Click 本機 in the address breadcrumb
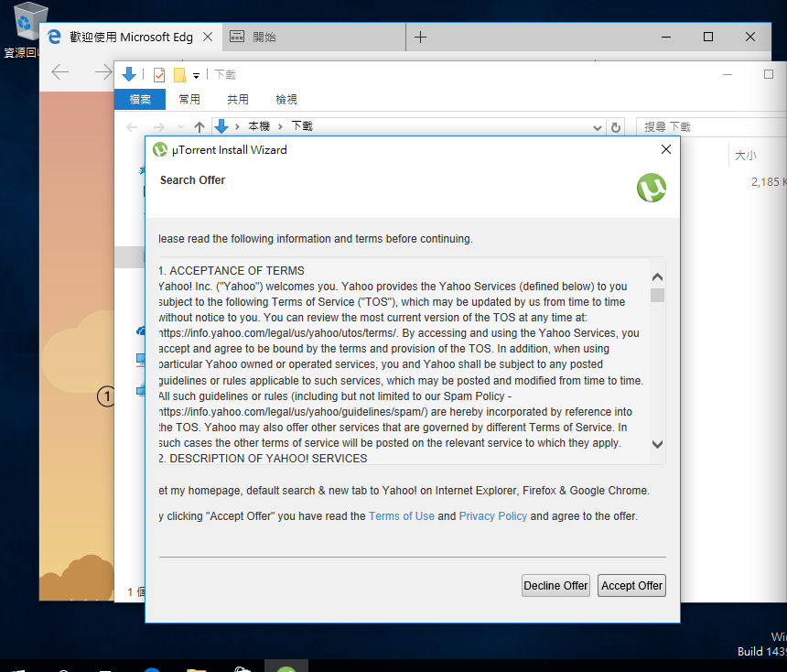This screenshot has width=787, height=672. [x=259, y=126]
